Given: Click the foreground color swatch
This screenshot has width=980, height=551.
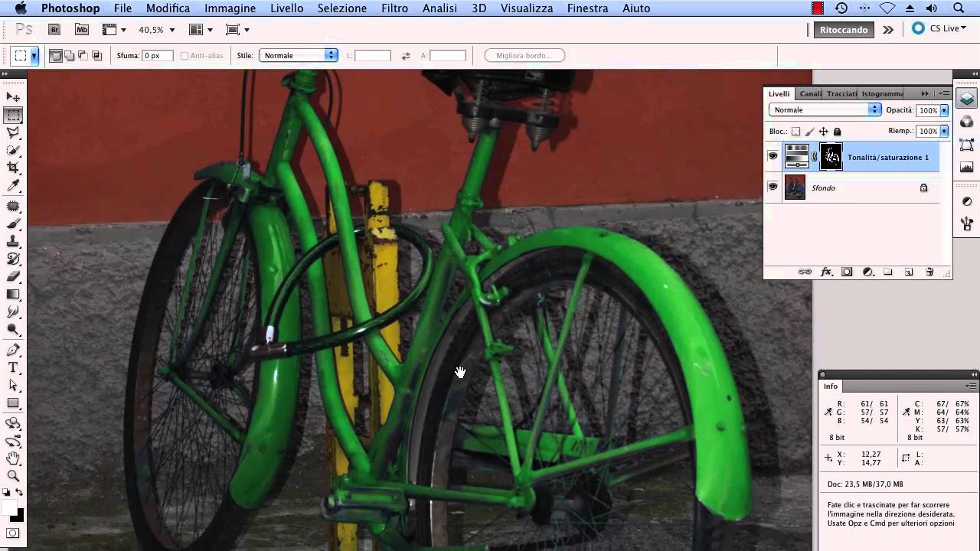Looking at the screenshot, I should pos(9,507).
